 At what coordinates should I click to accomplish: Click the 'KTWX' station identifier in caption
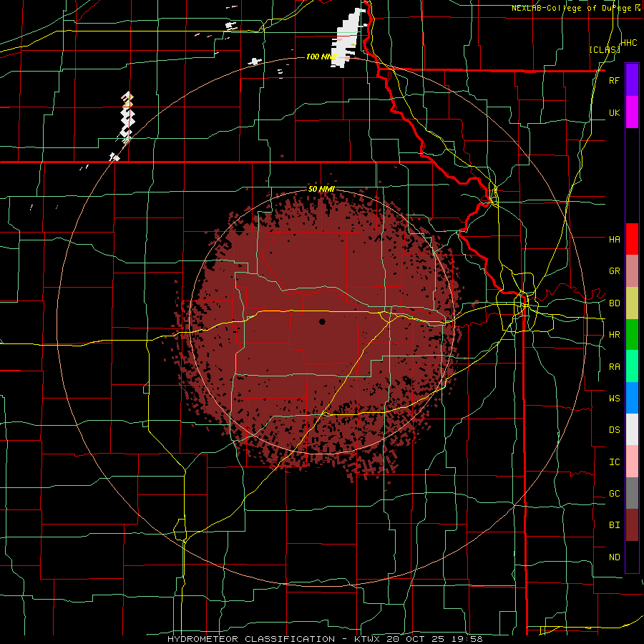[x=369, y=639]
